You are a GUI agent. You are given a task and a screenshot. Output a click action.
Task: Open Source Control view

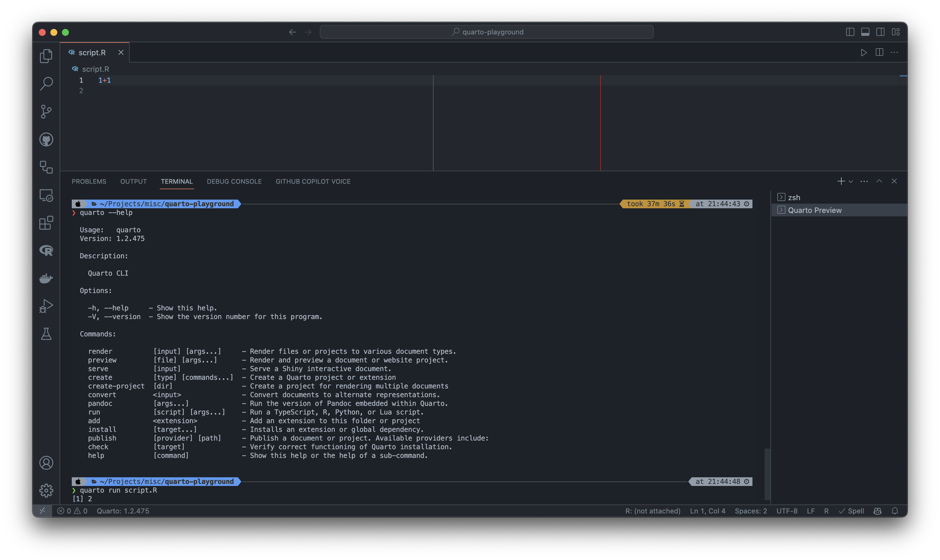tap(46, 111)
